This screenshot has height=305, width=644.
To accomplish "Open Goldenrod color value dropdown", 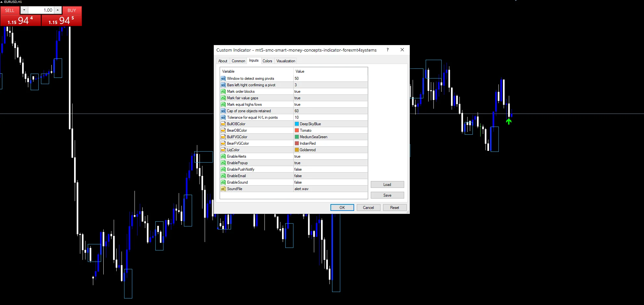I will pos(330,150).
